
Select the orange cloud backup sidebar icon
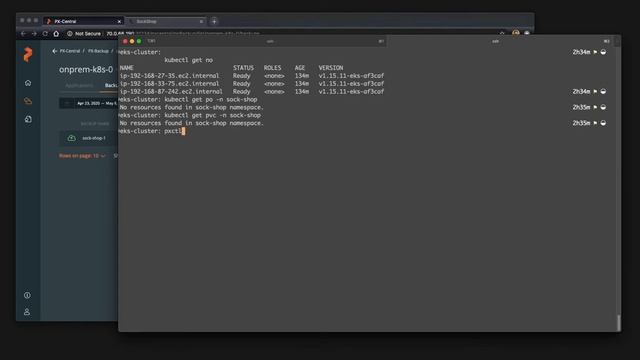pyautogui.click(x=28, y=101)
